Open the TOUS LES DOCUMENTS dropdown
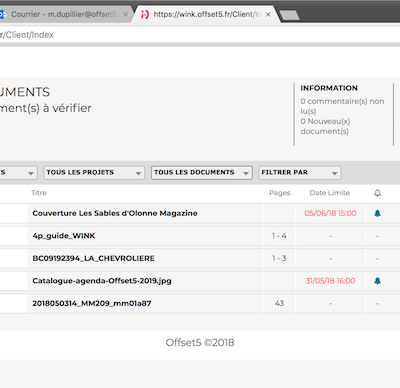This screenshot has width=400, height=388. click(202, 173)
